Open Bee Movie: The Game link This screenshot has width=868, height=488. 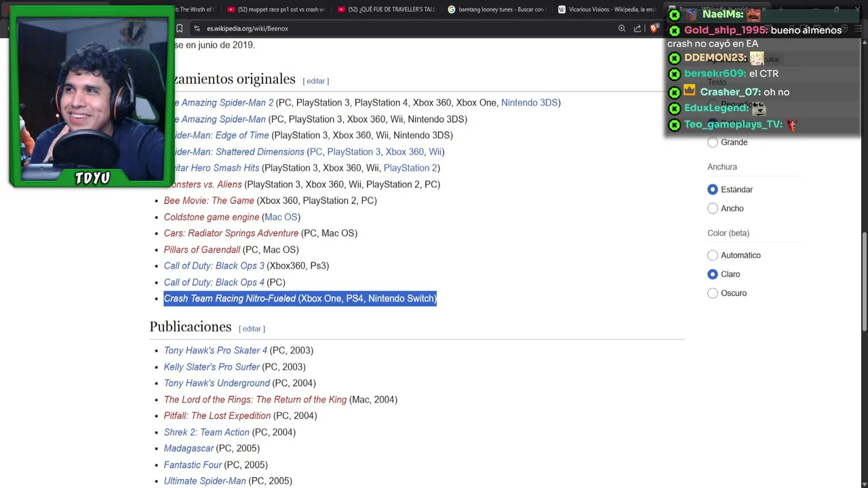click(209, 201)
